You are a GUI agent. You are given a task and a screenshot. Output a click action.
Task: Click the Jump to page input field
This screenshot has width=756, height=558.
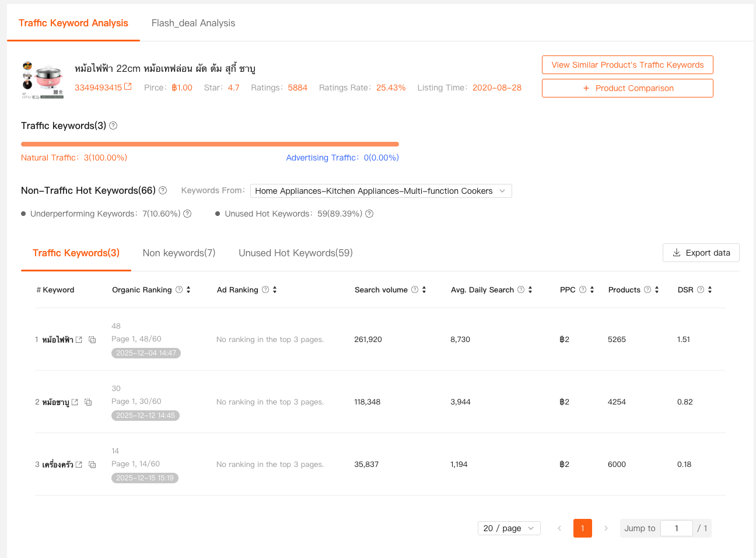click(676, 528)
